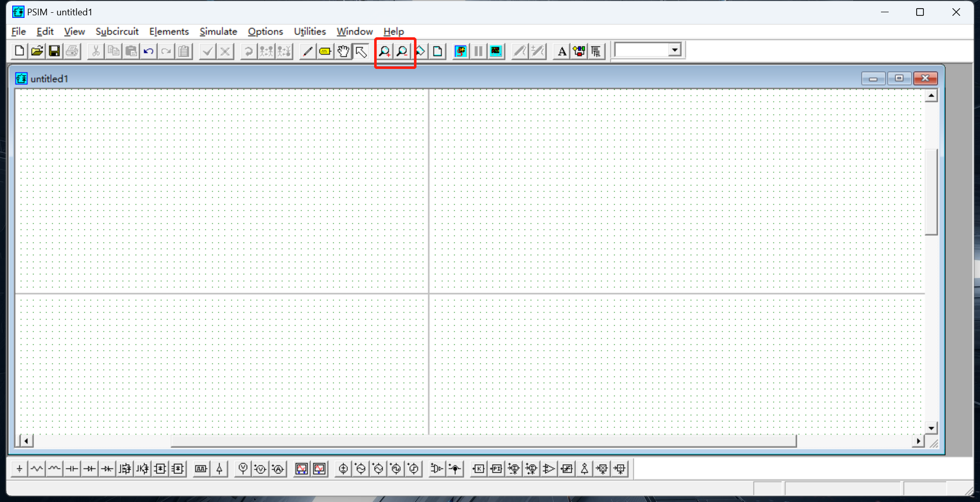This screenshot has height=502, width=980.
Task: Click the vertical scrollbar up arrow
Action: (x=932, y=95)
